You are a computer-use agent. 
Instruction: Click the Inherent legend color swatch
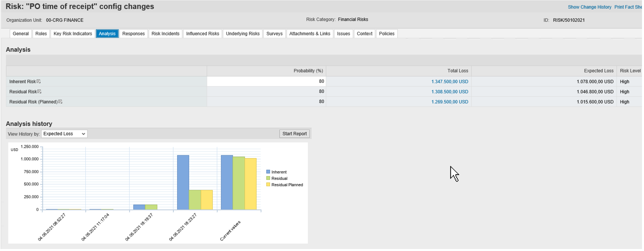click(x=268, y=172)
